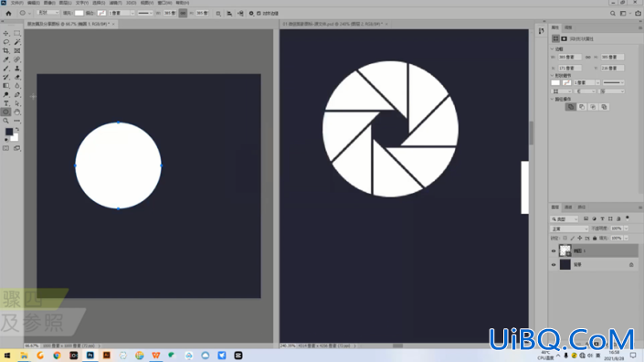The image size is (644, 362).
Task: Toggle link width and height in options bar
Action: coord(183,13)
